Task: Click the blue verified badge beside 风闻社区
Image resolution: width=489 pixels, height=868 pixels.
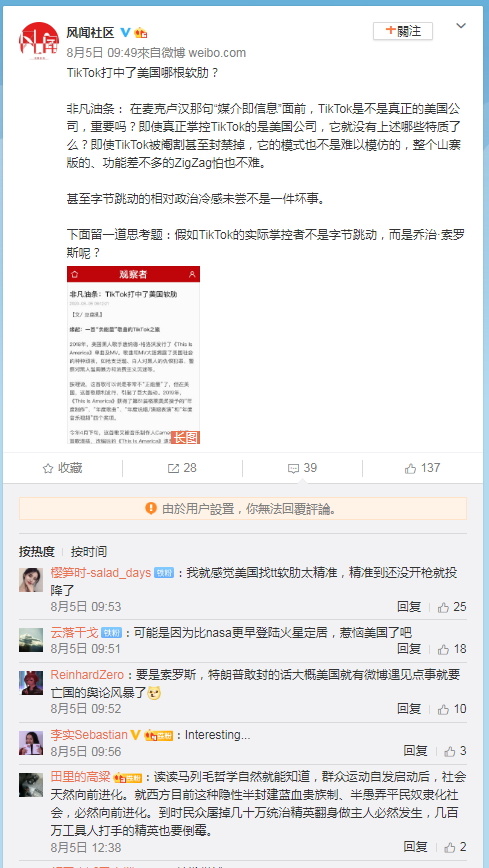Action: coord(126,32)
